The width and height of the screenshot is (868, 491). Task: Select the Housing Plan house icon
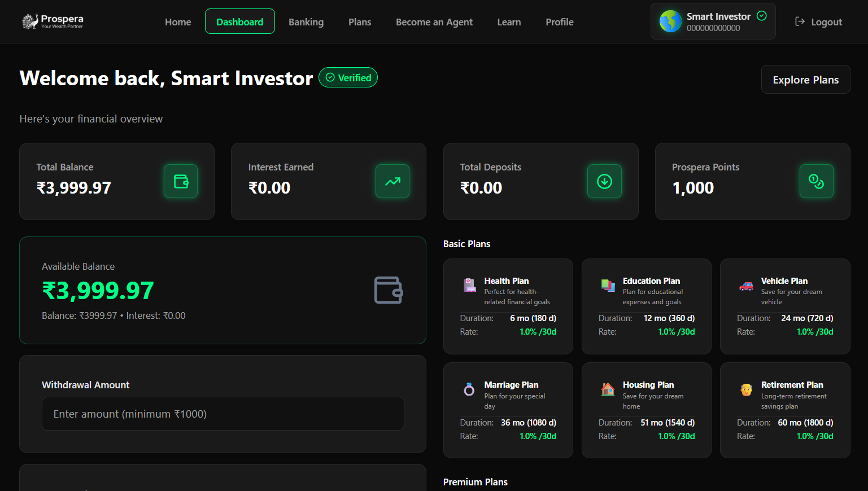608,389
